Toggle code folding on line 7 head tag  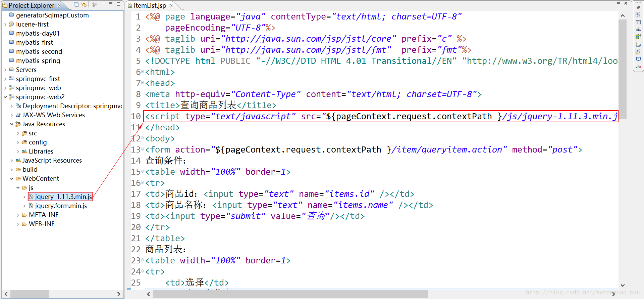142,83
